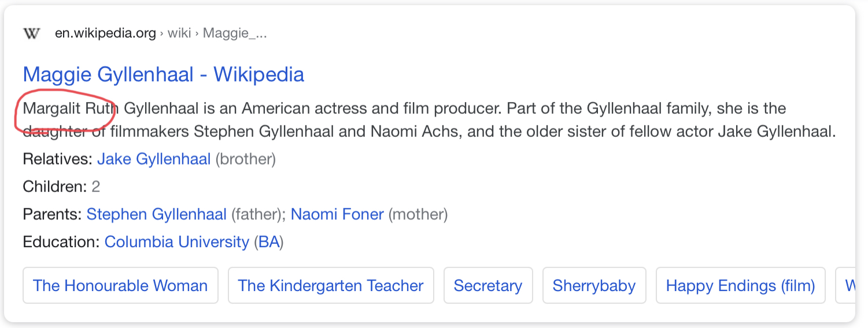868x328 pixels.
Task: Choose The Kindergarten Teacher chip
Action: pos(331,285)
